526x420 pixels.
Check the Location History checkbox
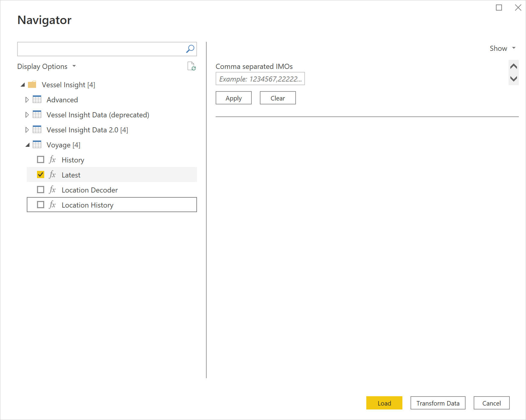tap(41, 205)
